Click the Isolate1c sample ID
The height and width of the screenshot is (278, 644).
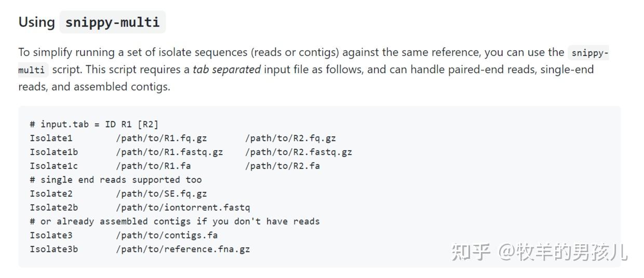point(53,166)
